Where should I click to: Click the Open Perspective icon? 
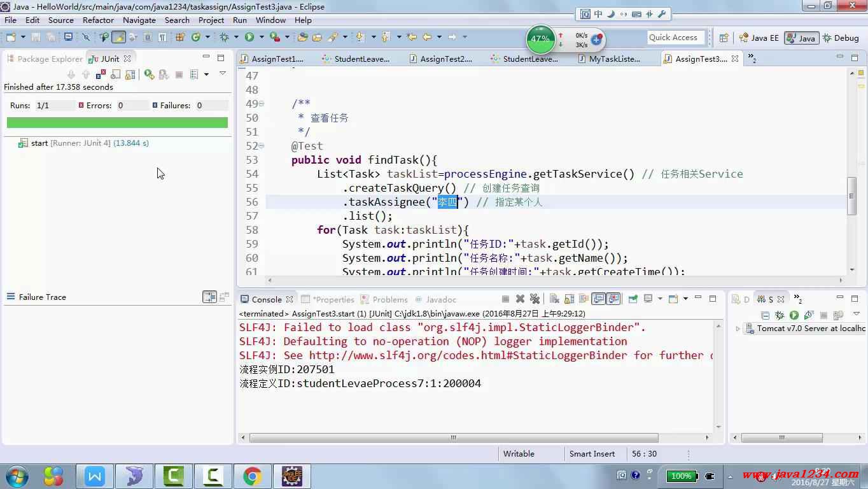click(x=724, y=38)
